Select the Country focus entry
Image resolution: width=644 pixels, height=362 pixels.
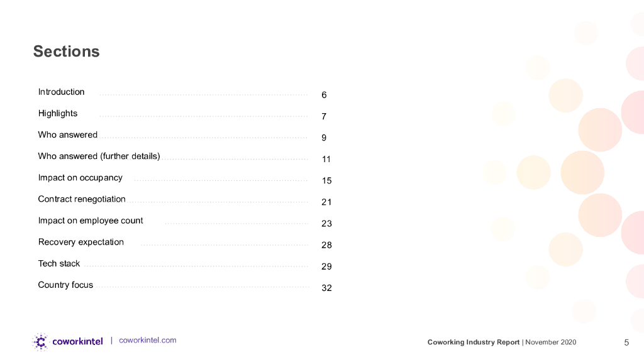(65, 285)
